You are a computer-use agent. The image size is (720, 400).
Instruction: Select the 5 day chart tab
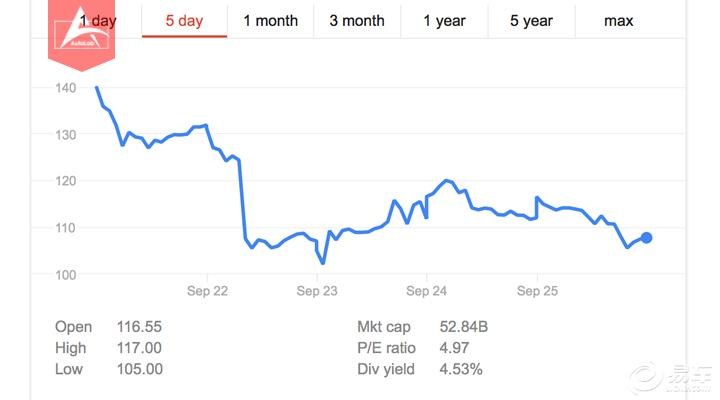[184, 21]
